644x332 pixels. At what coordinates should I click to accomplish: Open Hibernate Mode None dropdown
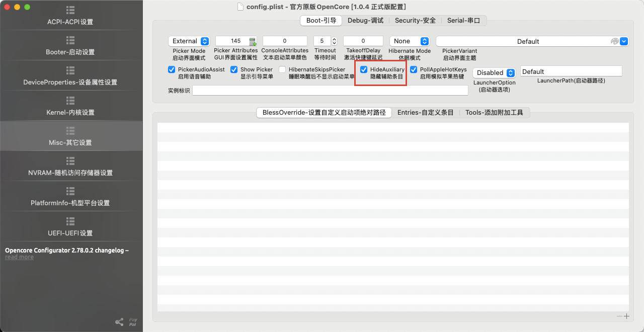click(x=410, y=41)
